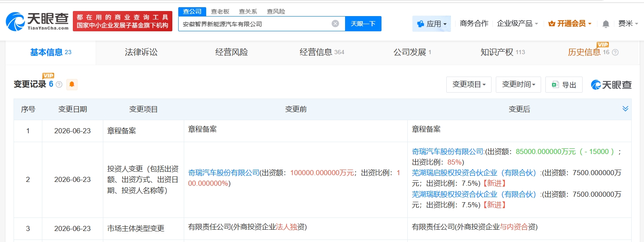The width and height of the screenshot is (644, 242).
Task: Click 章程备案 in row 1 变更项目 cell
Action: (122, 131)
